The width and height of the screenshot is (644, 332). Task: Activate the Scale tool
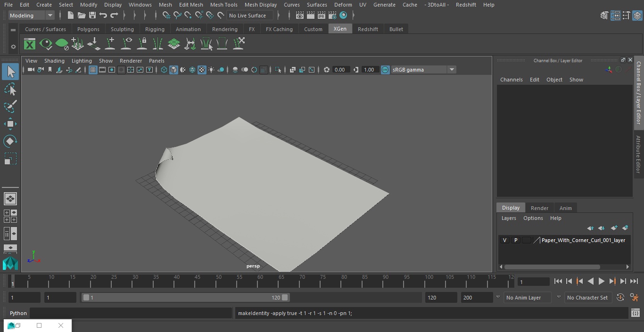[x=10, y=159]
